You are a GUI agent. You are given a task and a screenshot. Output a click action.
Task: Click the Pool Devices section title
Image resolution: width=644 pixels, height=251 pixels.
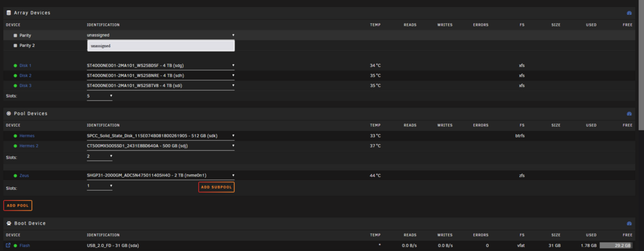[31, 114]
